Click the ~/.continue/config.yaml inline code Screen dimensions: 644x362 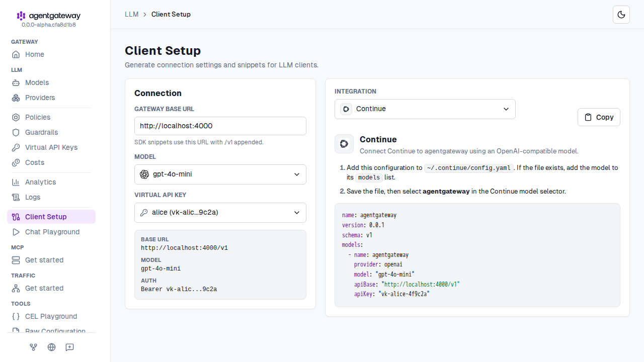click(469, 168)
